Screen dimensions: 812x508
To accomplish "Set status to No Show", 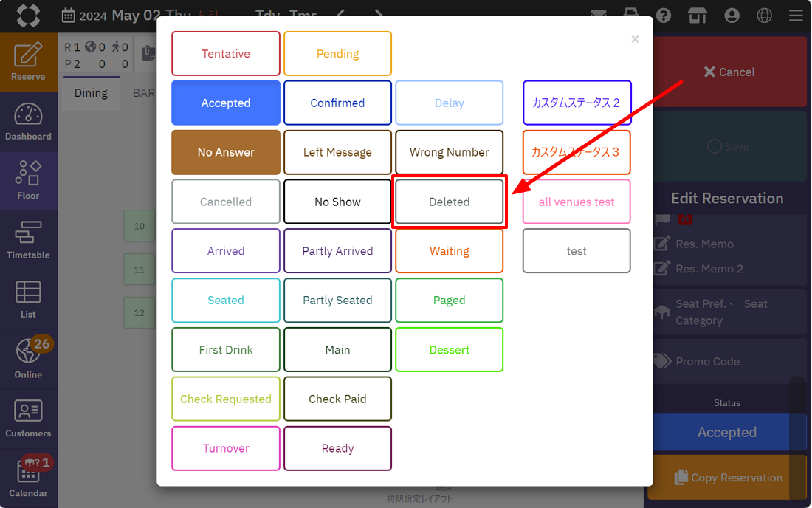I will 337,202.
